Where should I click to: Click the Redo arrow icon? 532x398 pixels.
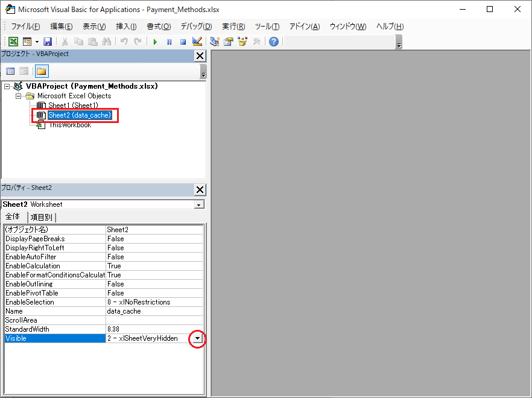point(138,42)
